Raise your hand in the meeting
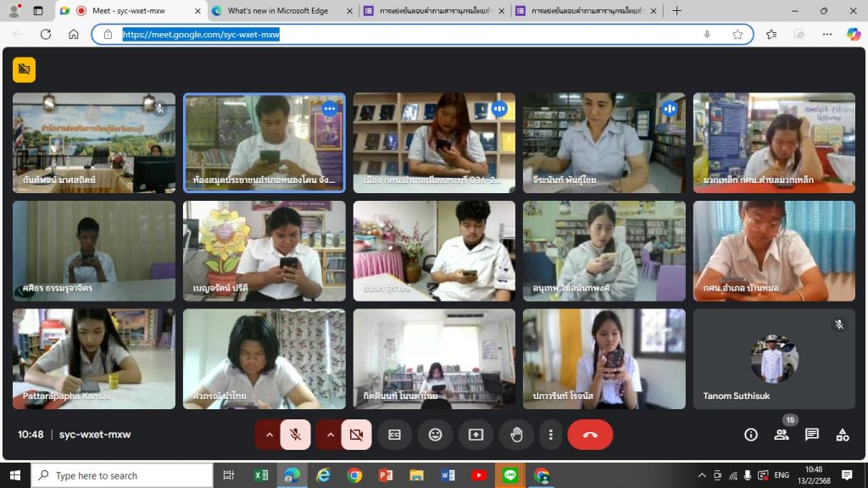This screenshot has width=868, height=488. pyautogui.click(x=516, y=435)
